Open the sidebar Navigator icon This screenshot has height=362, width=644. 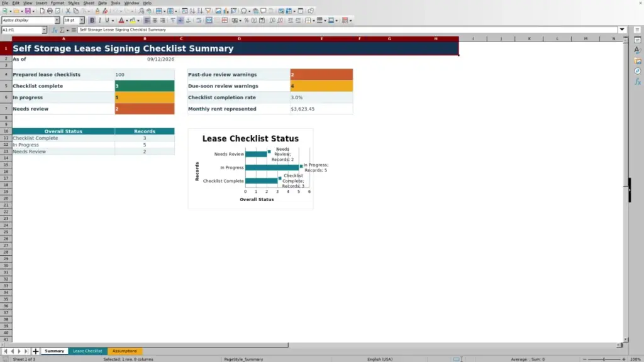(x=638, y=72)
